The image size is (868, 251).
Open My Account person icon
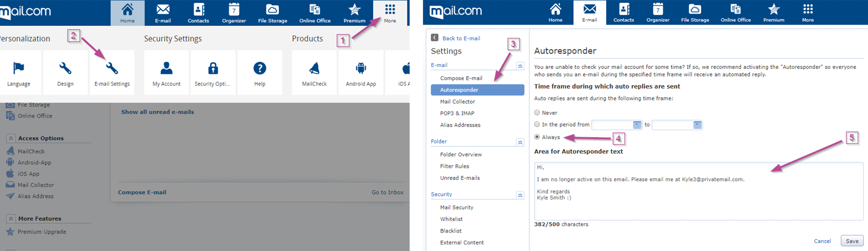coord(167,68)
